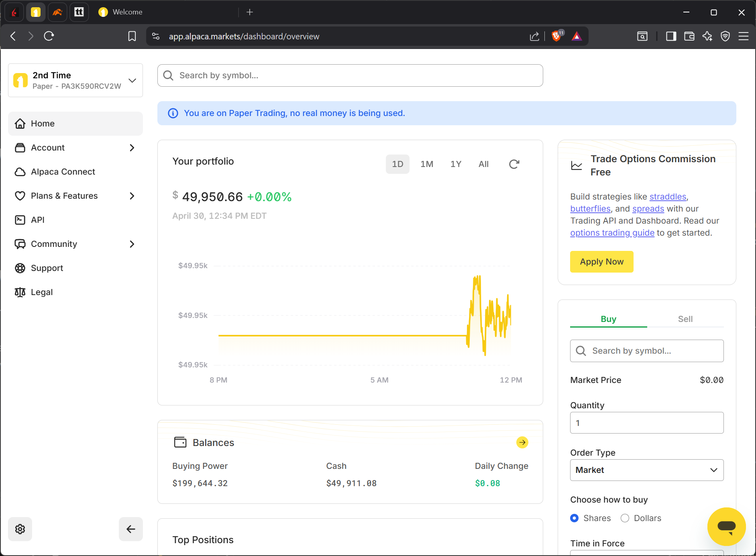
Task: Open the browser search tabs icon
Action: (642, 37)
